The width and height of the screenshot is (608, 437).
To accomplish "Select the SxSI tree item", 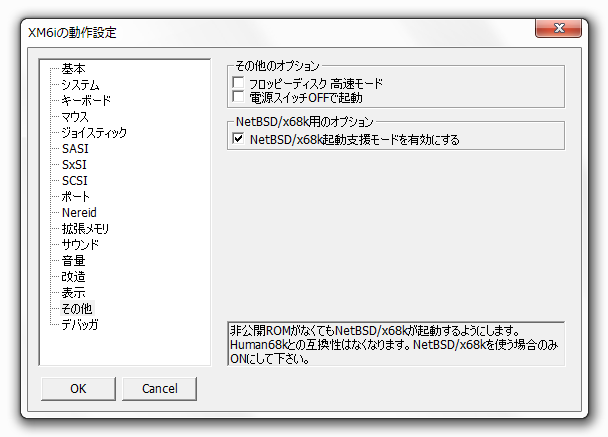I will [x=74, y=164].
